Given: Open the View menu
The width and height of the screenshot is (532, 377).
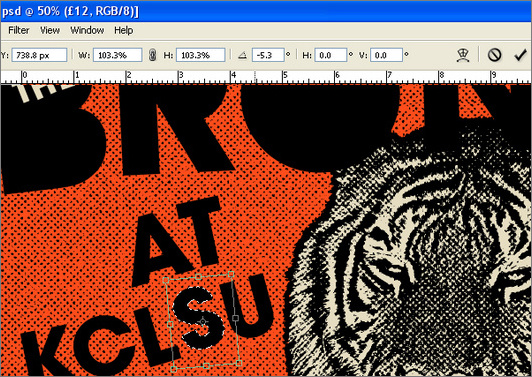Looking at the screenshot, I should pyautogui.click(x=50, y=30).
